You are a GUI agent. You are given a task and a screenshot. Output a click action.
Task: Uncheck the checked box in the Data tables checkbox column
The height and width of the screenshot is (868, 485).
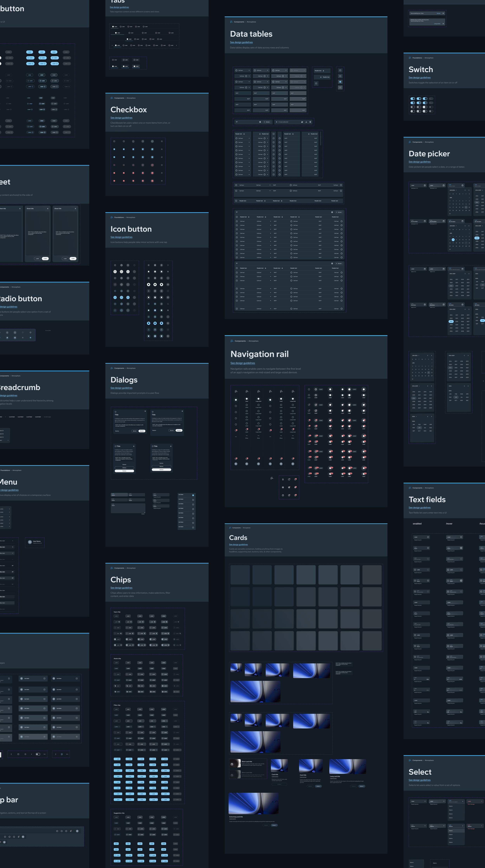(x=340, y=82)
